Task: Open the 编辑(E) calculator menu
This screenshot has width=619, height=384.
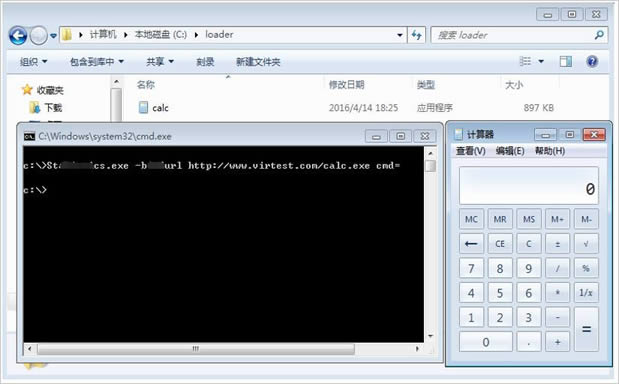Action: pyautogui.click(x=510, y=151)
